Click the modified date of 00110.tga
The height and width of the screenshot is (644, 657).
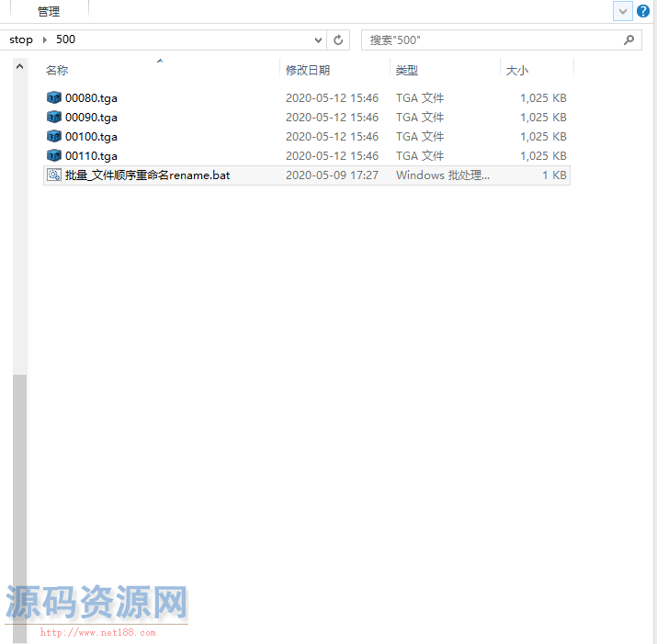click(x=332, y=156)
